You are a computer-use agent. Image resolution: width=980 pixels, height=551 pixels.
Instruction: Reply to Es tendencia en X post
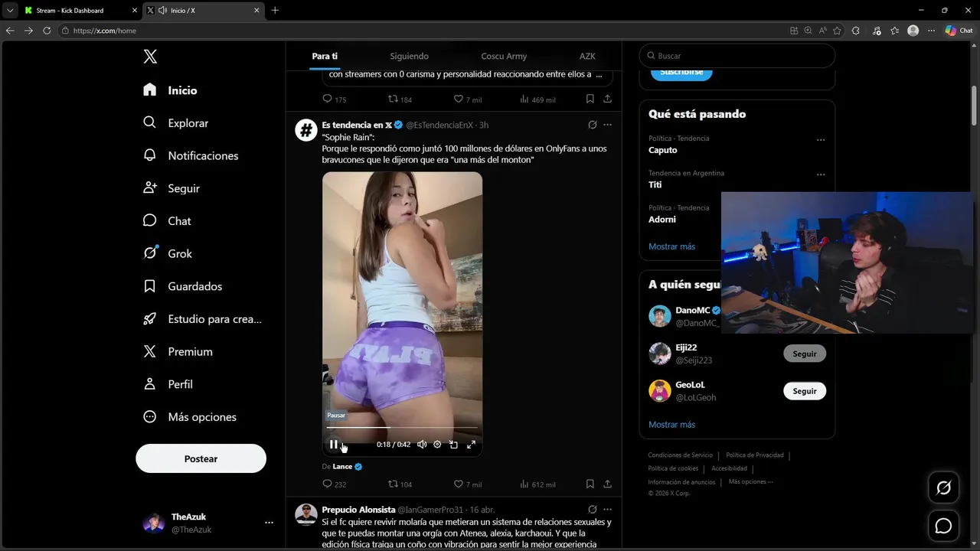[x=335, y=484]
